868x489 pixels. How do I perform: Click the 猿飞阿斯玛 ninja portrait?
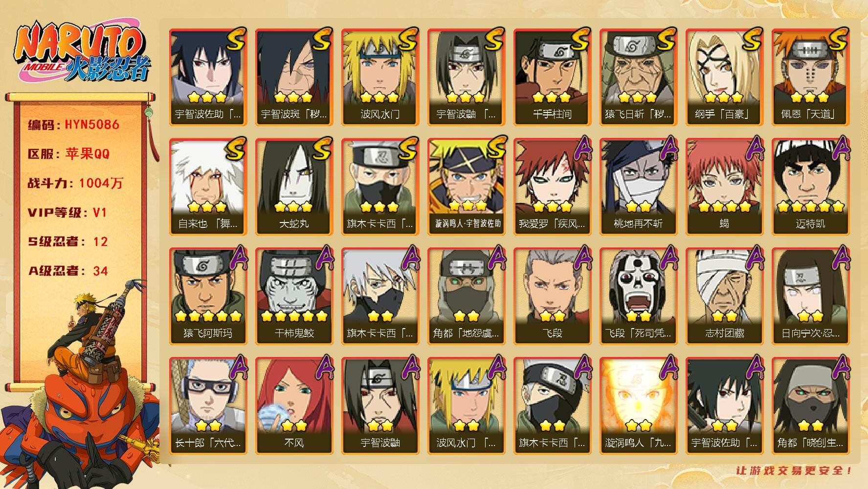pos(208,296)
